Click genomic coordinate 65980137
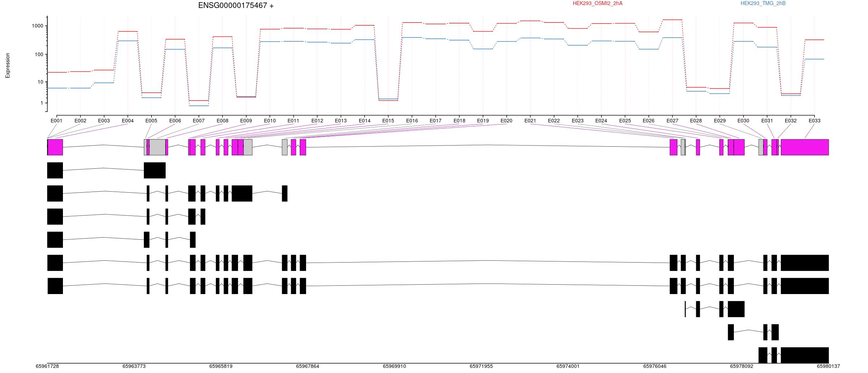This screenshot has height=373, width=868. point(829,366)
